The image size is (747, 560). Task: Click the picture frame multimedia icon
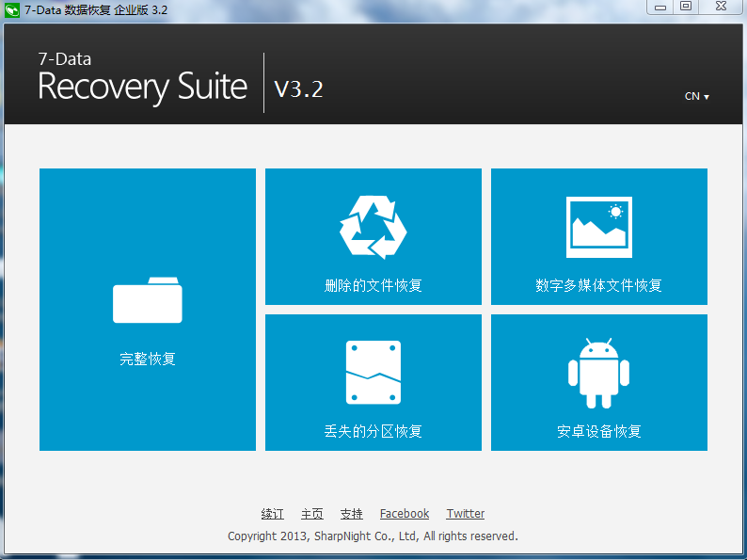pos(599,227)
